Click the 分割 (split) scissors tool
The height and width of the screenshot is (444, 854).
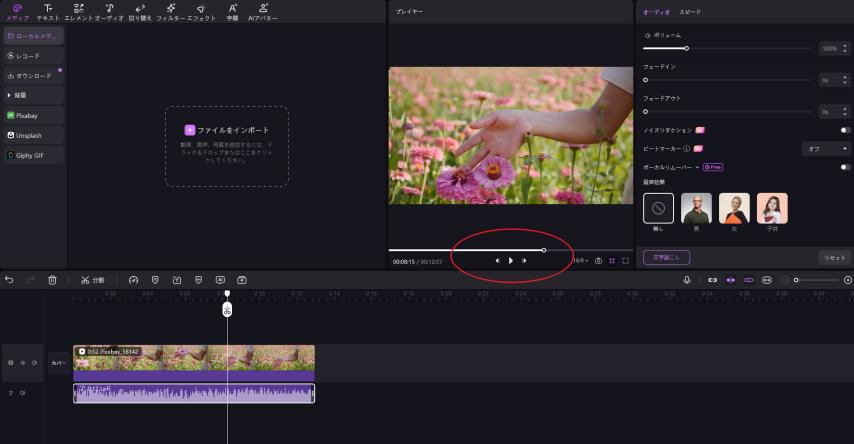point(92,280)
